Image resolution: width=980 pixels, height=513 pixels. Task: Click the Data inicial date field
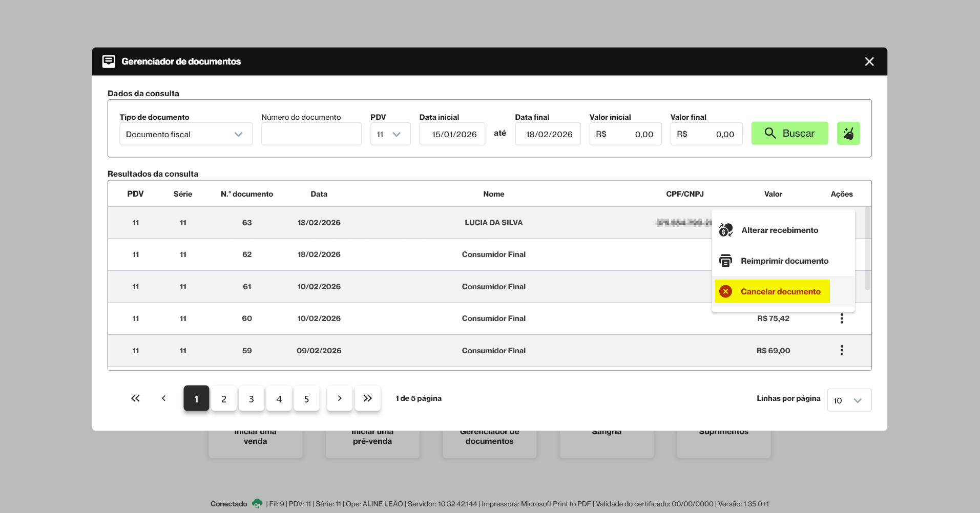coord(452,134)
